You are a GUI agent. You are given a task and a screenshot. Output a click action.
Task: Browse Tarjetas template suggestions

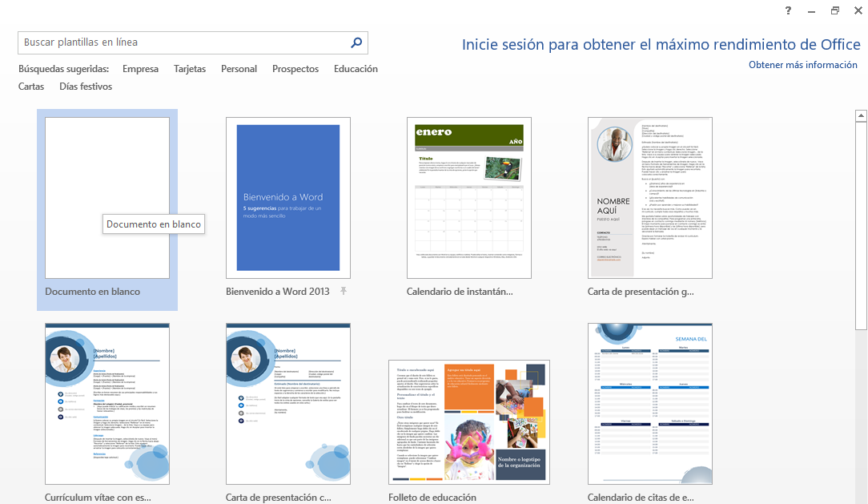(x=189, y=69)
